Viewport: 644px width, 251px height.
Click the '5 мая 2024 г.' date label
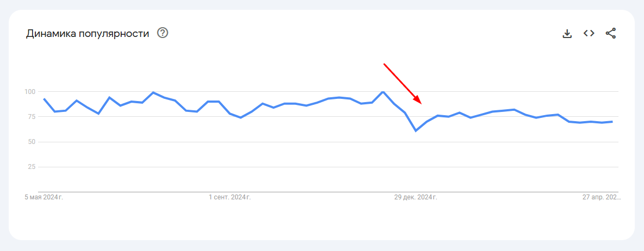43,197
